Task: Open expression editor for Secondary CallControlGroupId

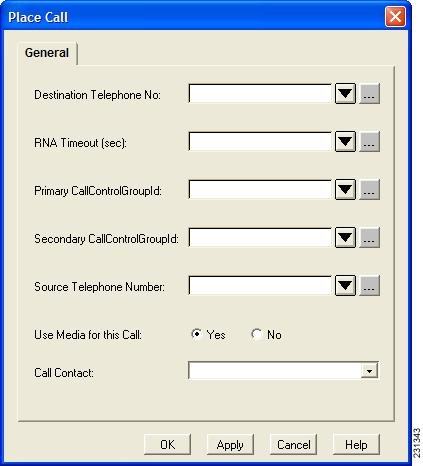Action: [369, 238]
